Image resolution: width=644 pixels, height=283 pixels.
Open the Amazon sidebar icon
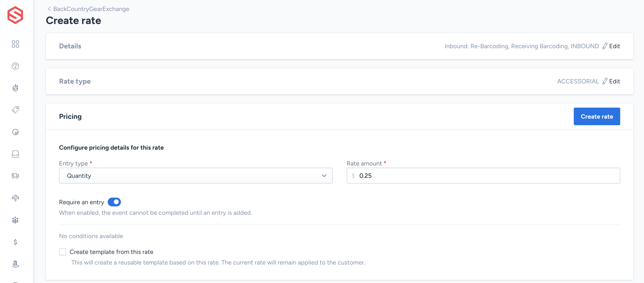[x=15, y=264]
